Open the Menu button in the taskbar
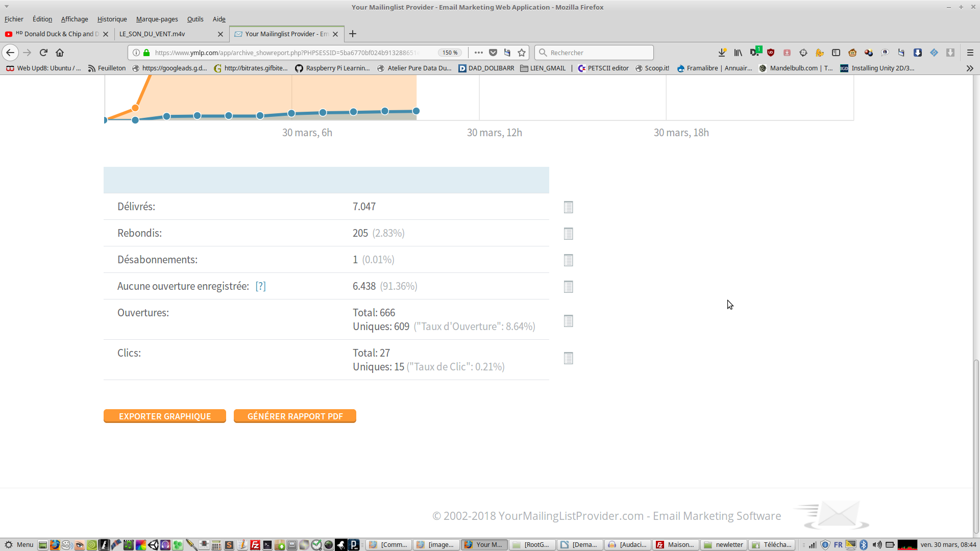This screenshot has height=551, width=980. [x=19, y=544]
